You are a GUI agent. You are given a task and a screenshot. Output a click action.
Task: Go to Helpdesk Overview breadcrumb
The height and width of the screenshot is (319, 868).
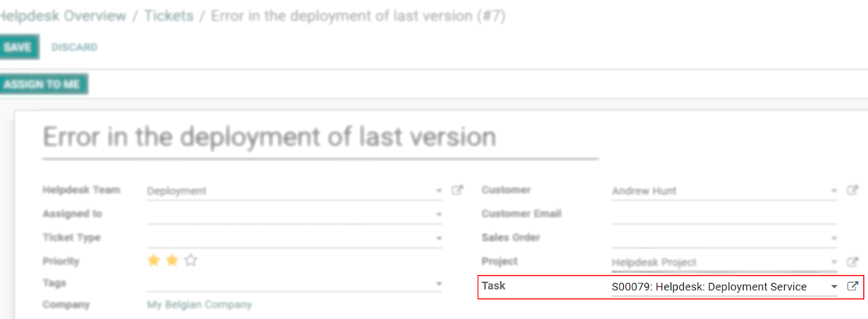63,16
